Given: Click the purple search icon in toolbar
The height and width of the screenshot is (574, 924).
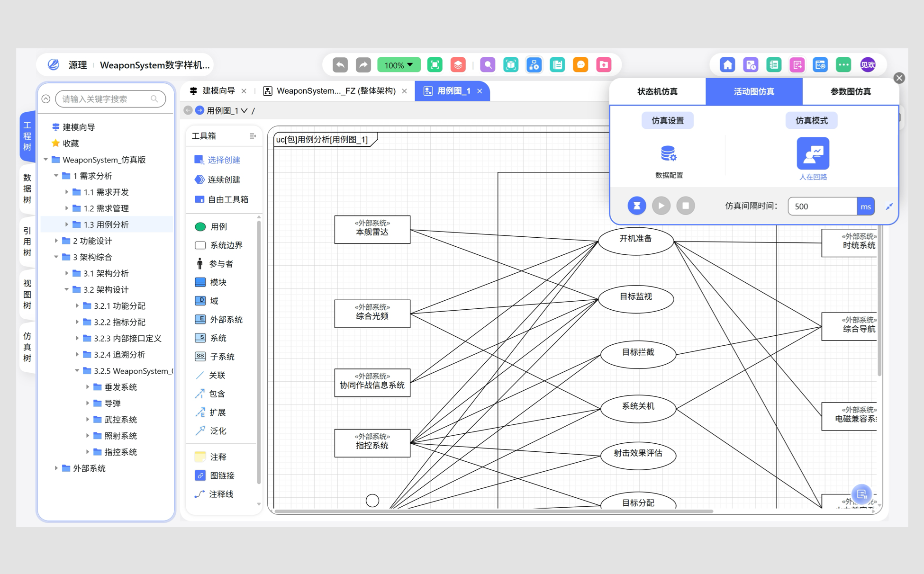Looking at the screenshot, I should 488,65.
